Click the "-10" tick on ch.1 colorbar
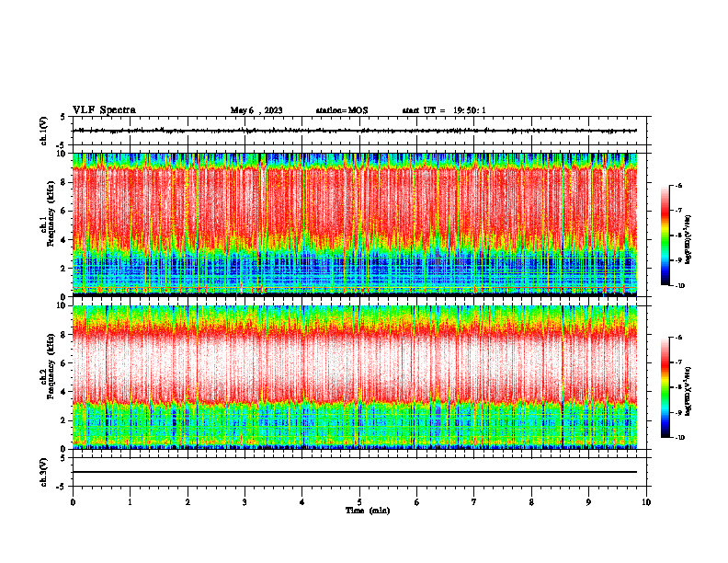The height and width of the screenshot is (563, 728). pos(679,286)
